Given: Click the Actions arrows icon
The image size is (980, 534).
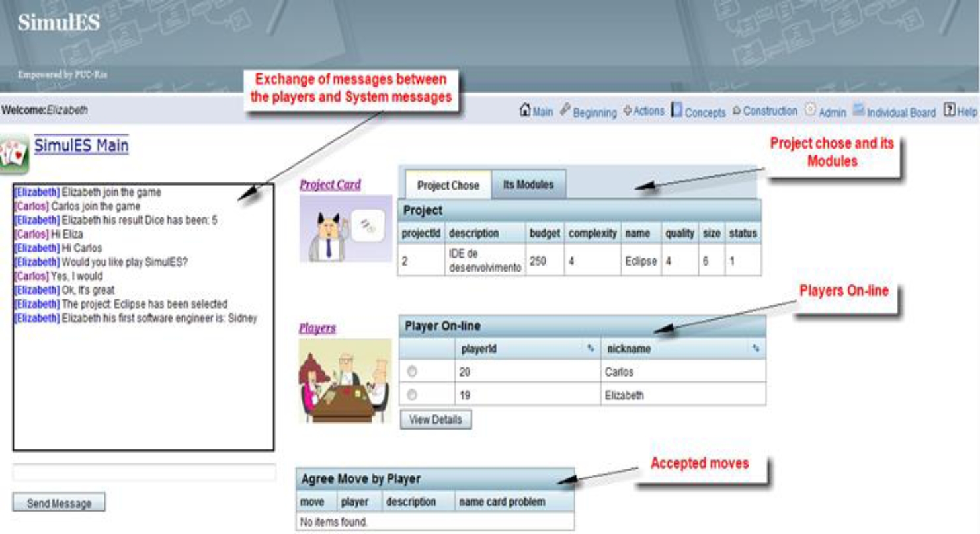Looking at the screenshot, I should click(628, 111).
